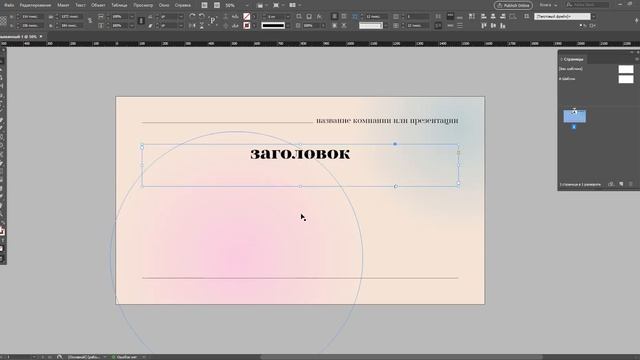Click Align top edges icon
The width and height of the screenshot is (640, 360).
(x=484, y=26)
